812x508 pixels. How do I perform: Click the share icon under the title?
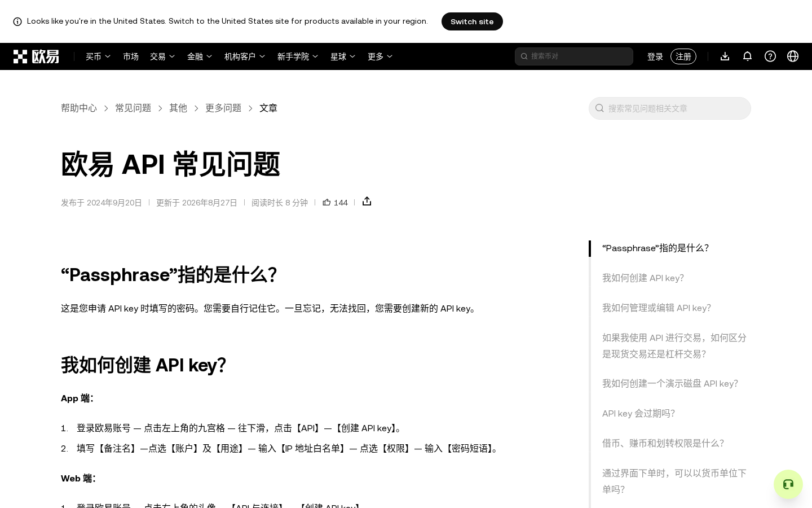tap(367, 202)
